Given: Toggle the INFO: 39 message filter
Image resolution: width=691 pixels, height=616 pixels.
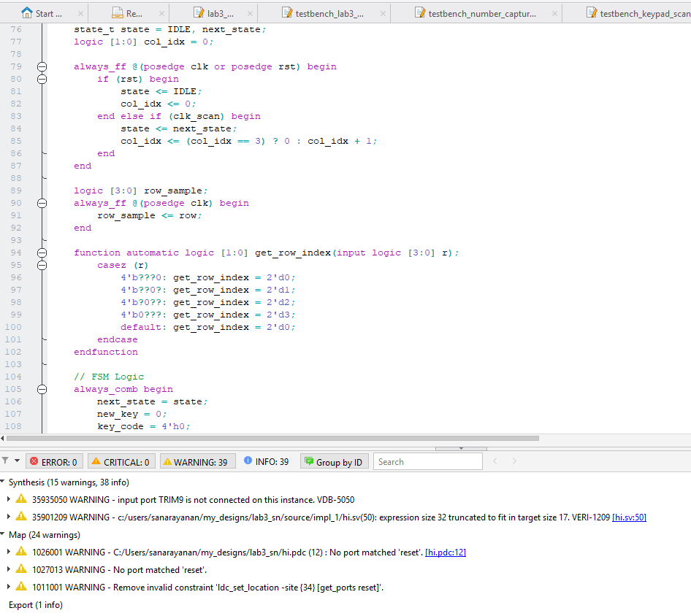Looking at the screenshot, I should click(x=267, y=462).
